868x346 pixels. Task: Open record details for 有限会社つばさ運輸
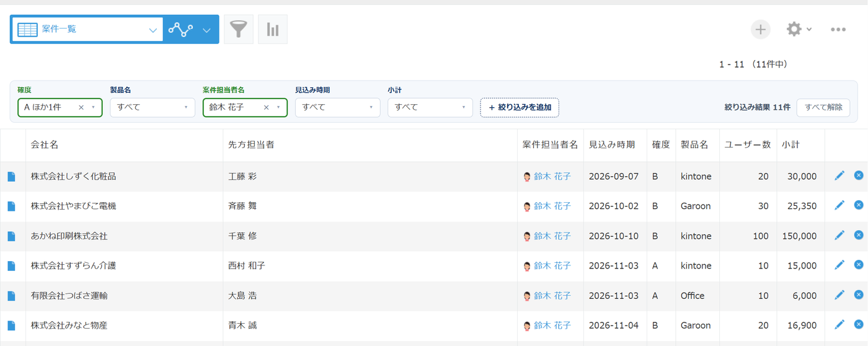(x=11, y=296)
